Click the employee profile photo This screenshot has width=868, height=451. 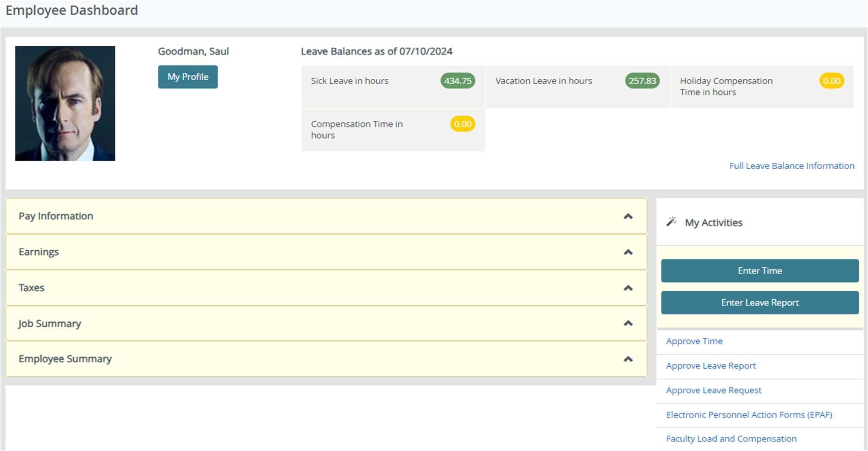click(x=65, y=103)
